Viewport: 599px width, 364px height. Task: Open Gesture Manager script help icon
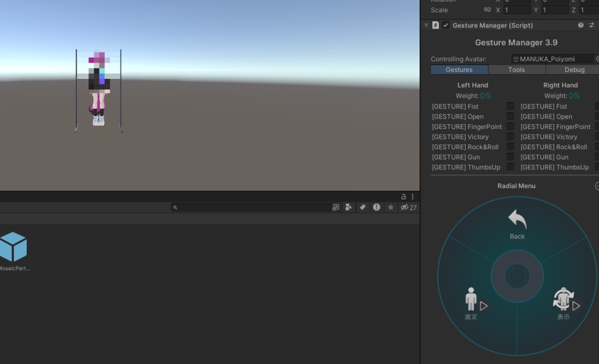[580, 25]
